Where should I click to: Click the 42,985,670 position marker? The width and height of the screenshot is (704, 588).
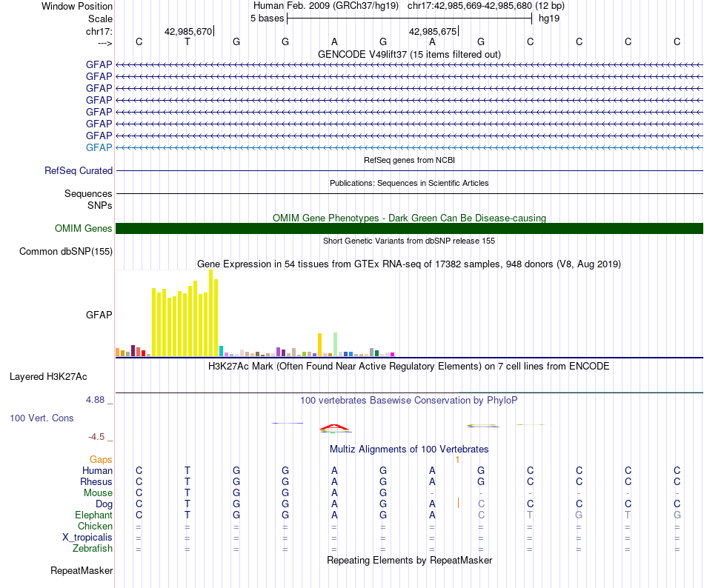click(188, 31)
